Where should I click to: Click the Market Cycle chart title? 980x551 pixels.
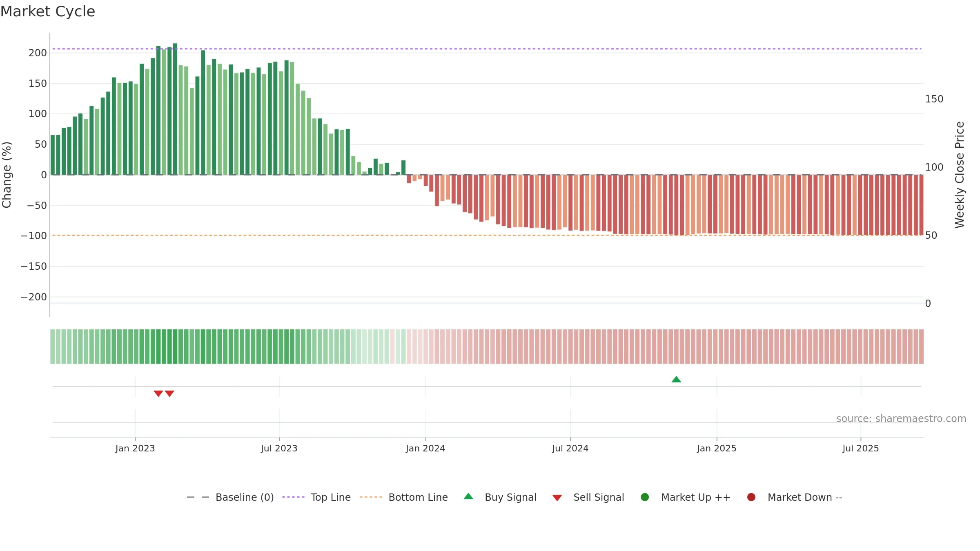48,11
